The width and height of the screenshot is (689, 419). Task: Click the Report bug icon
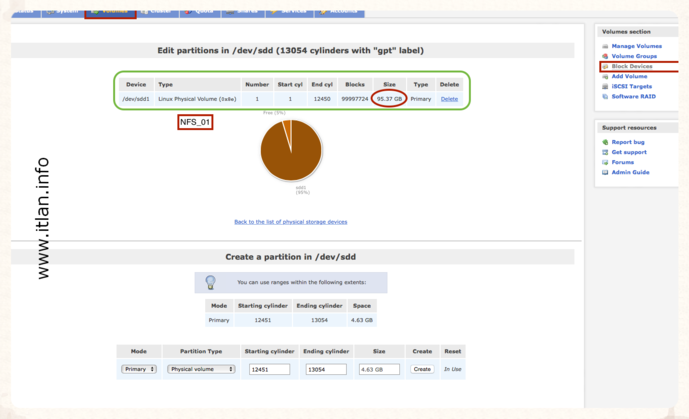(x=605, y=142)
